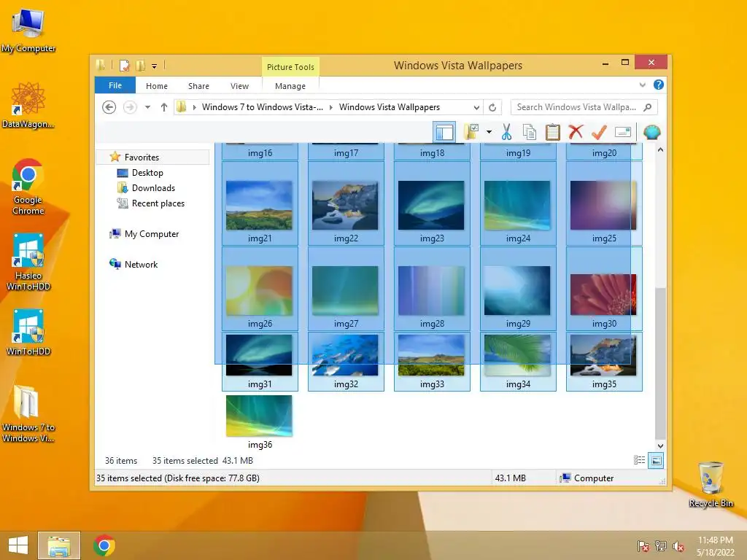Select the img36 thumbnail
The height and width of the screenshot is (560, 747).
(259, 416)
